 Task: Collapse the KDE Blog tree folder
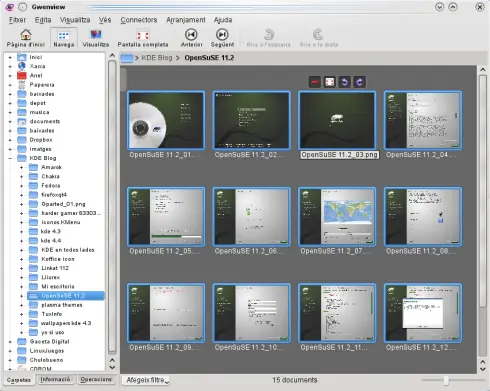tap(10, 158)
